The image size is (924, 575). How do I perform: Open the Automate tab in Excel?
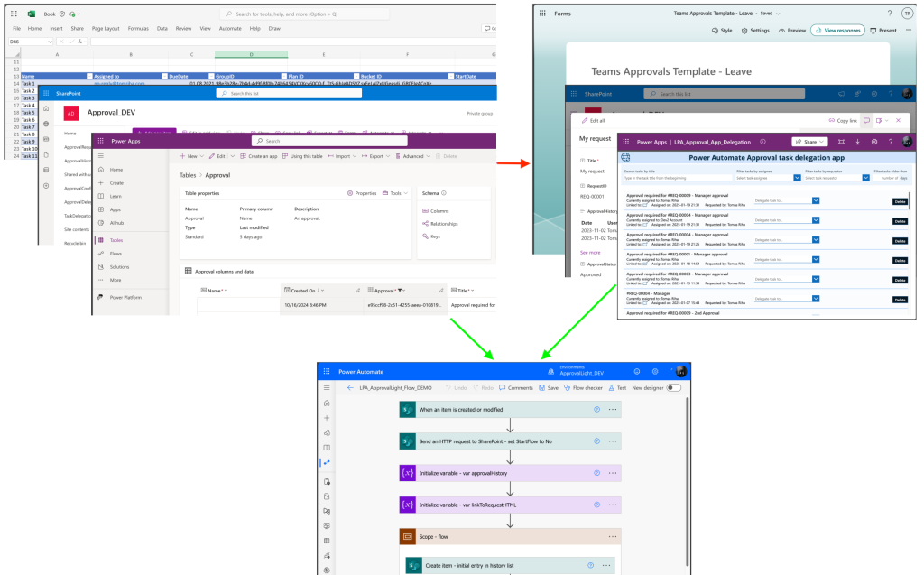(x=230, y=28)
